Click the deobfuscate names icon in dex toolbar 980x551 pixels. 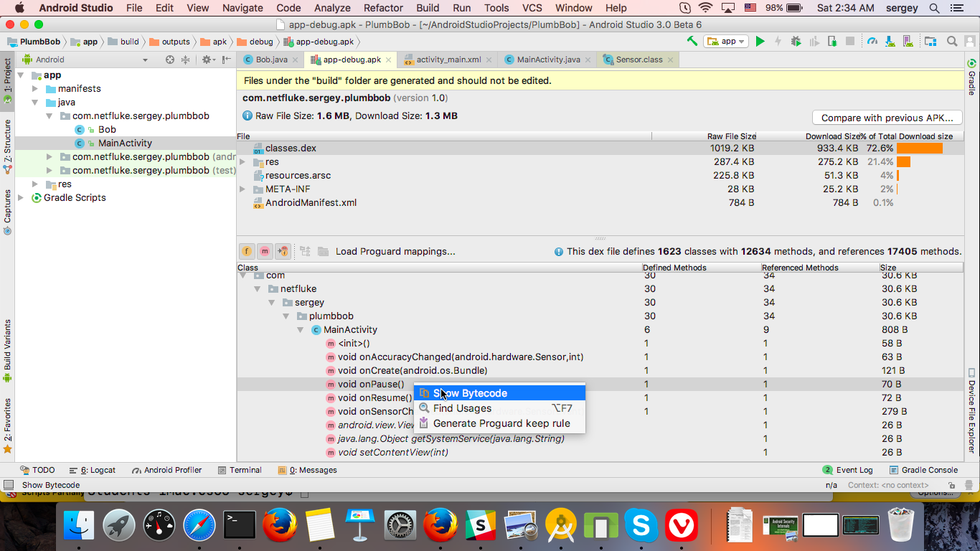coord(305,251)
